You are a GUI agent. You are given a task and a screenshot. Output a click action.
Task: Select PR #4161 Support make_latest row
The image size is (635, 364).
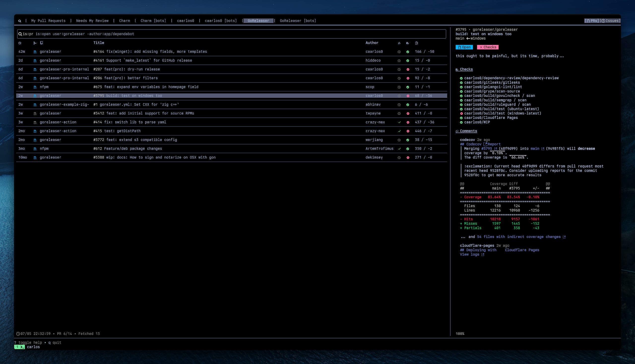click(231, 60)
